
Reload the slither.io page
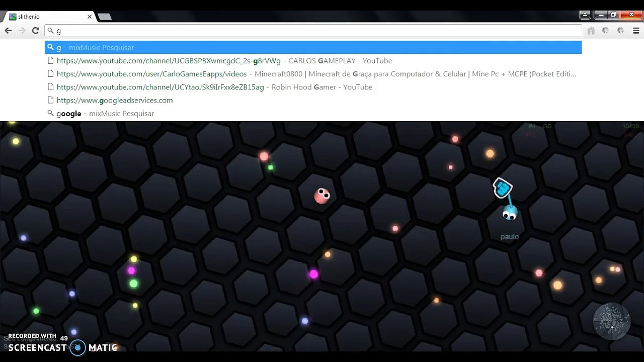click(x=36, y=31)
